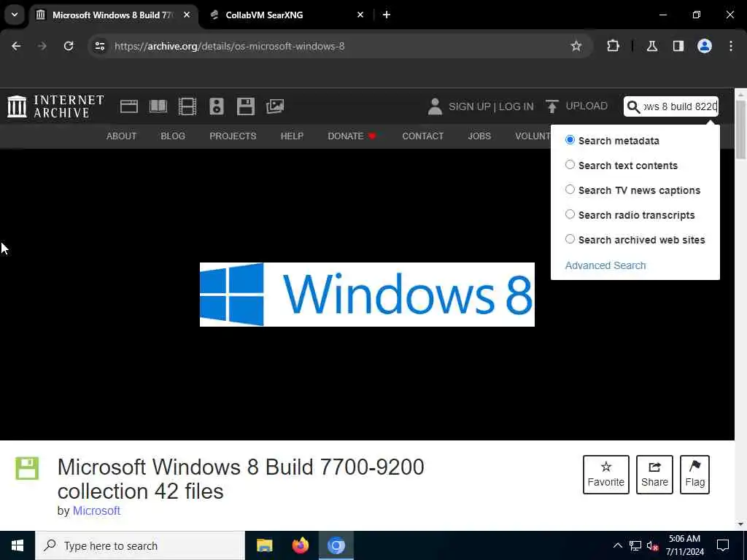The height and width of the screenshot is (560, 747).
Task: Open the Images icon in navbar
Action: point(275,106)
